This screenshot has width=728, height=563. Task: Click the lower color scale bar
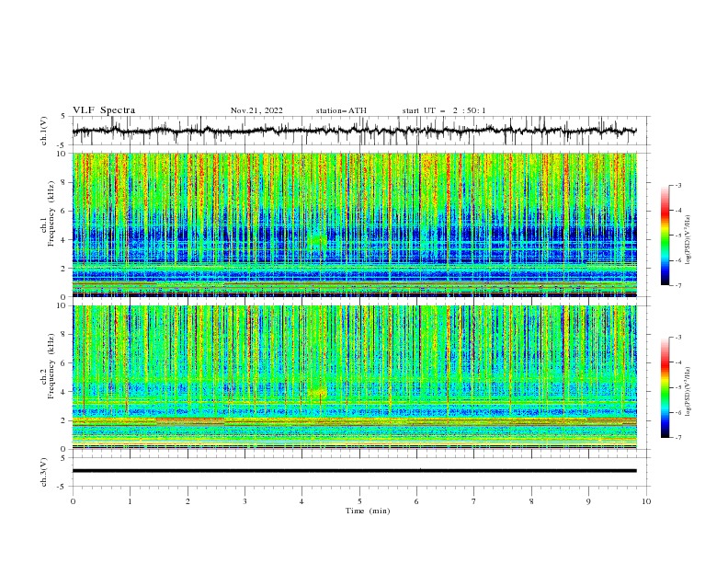coord(665,387)
